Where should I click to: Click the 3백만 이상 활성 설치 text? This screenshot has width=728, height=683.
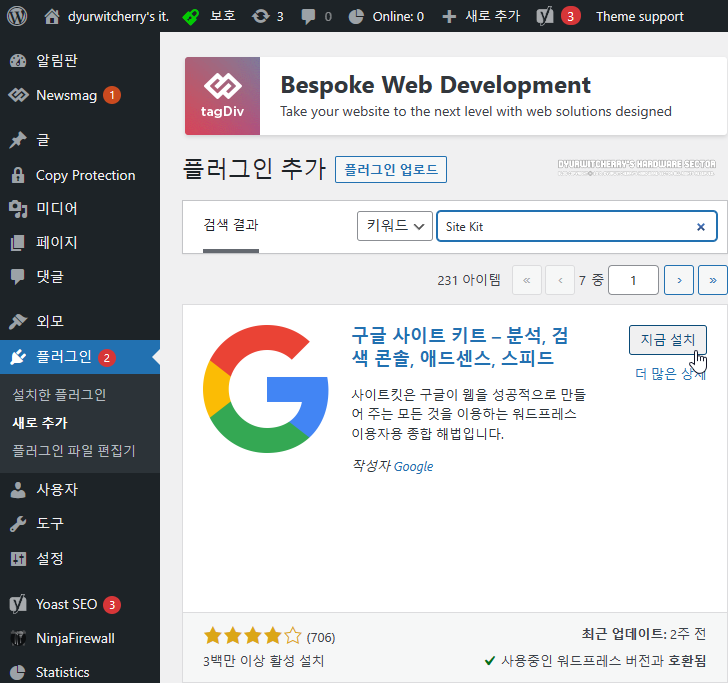click(x=263, y=661)
